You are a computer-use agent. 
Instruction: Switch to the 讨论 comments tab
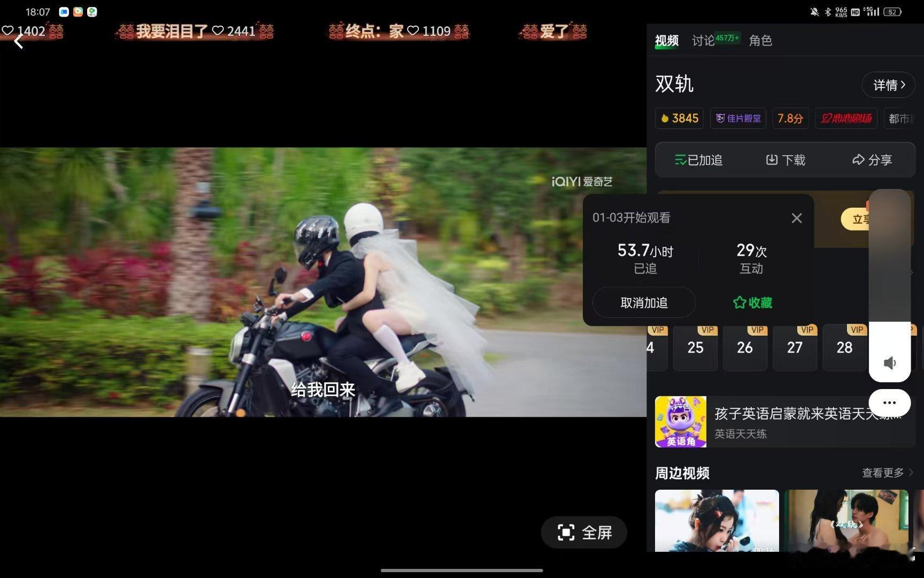pyautogui.click(x=703, y=41)
